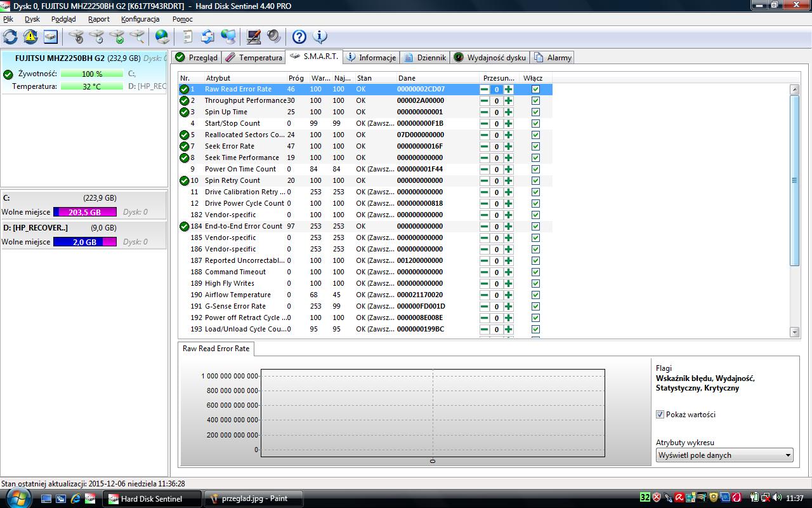Screen dimensions: 812x508
Task: Click the attribute list vertical scrollbar thumb
Action: (795, 180)
